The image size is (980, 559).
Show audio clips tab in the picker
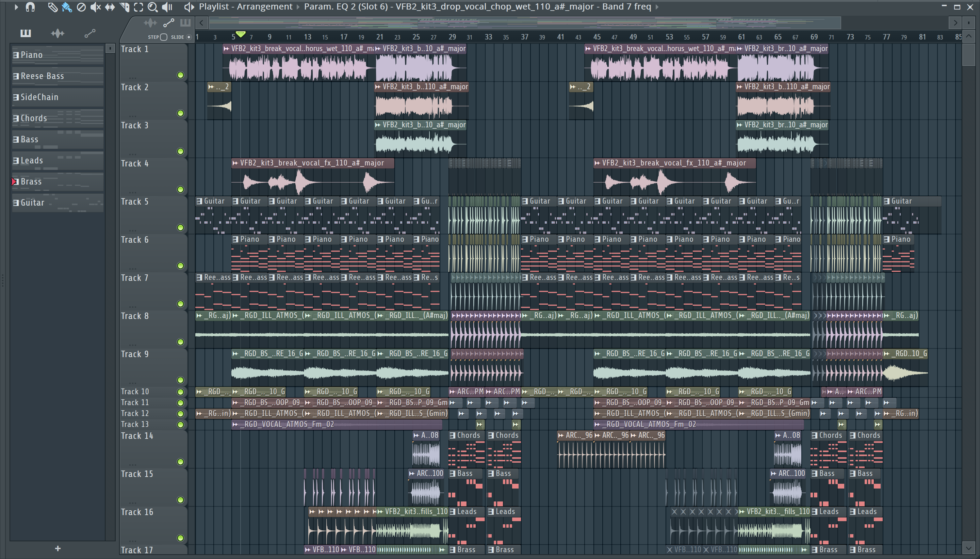[58, 33]
